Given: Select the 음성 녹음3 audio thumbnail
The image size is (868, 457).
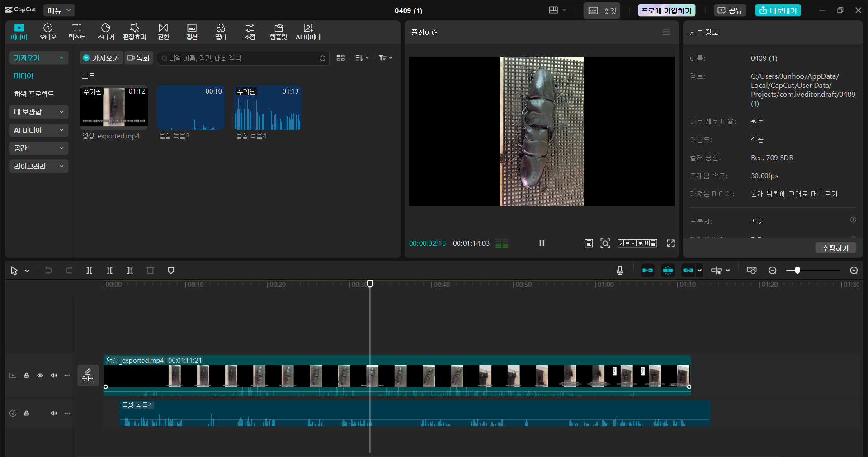Looking at the screenshot, I should (191, 108).
